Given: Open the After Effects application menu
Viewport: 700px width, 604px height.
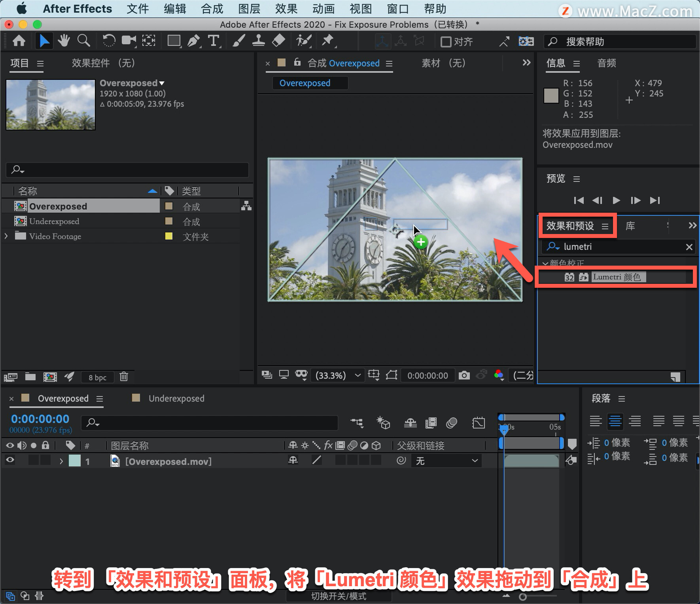Looking at the screenshot, I should tap(78, 9).
